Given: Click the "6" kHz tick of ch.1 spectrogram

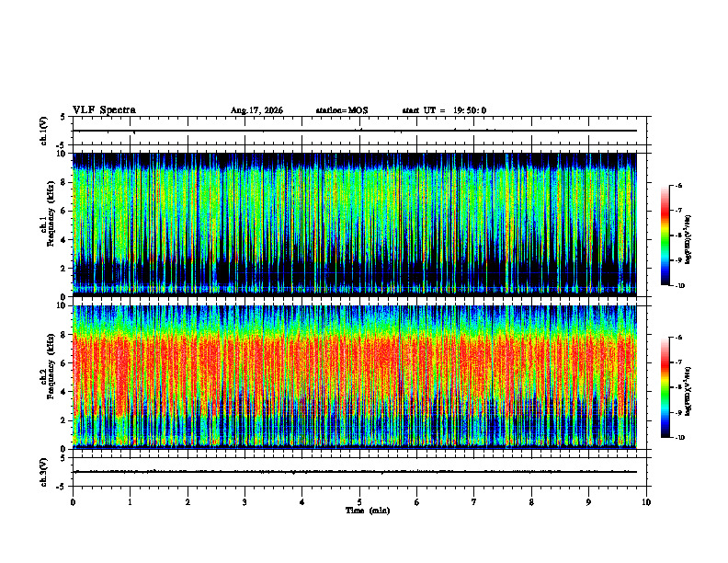Looking at the screenshot, I should coord(63,211).
